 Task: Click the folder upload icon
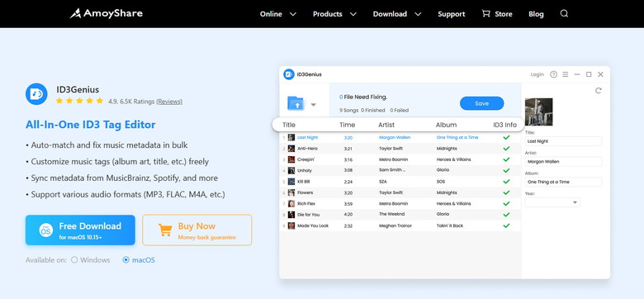[296, 103]
